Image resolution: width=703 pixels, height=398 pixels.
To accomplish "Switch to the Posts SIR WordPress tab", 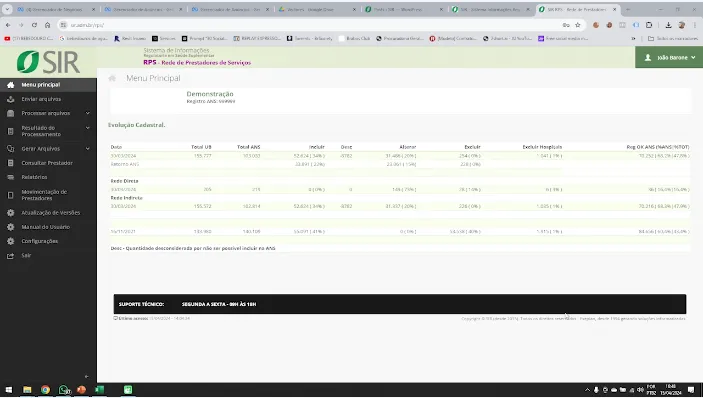I will [403, 9].
